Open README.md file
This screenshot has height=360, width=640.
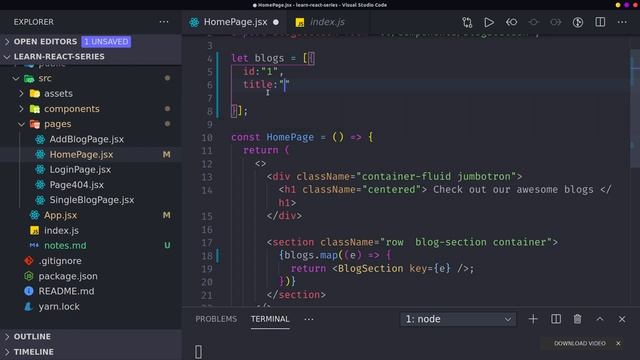pyautogui.click(x=66, y=291)
